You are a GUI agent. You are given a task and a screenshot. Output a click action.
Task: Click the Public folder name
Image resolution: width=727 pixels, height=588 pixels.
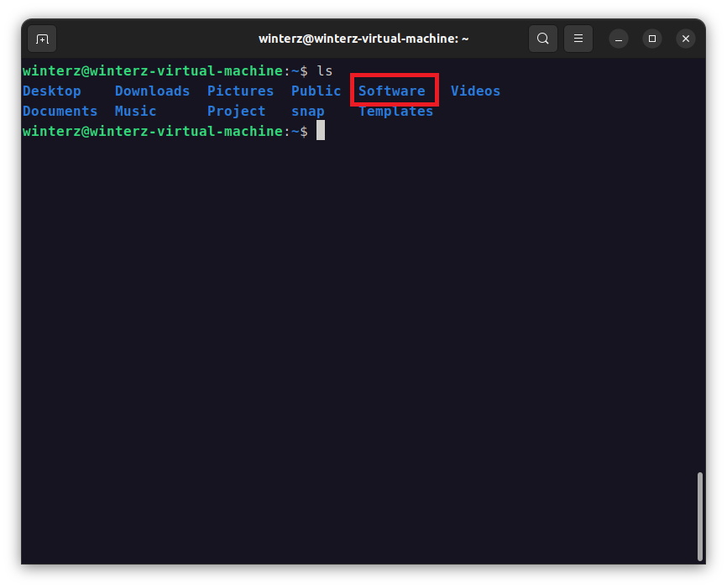(x=316, y=91)
